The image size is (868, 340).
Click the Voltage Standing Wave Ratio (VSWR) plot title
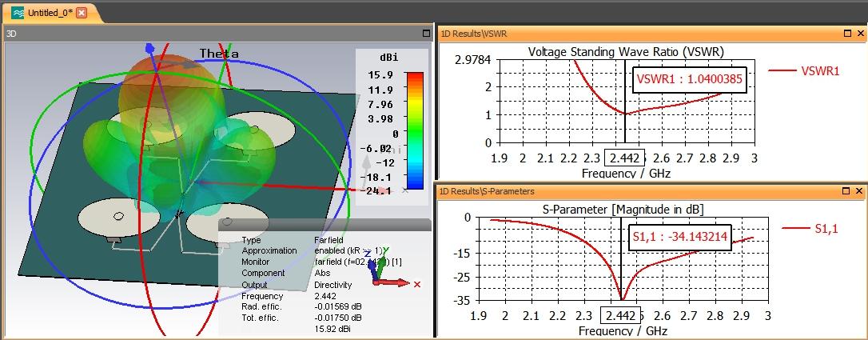pyautogui.click(x=626, y=51)
